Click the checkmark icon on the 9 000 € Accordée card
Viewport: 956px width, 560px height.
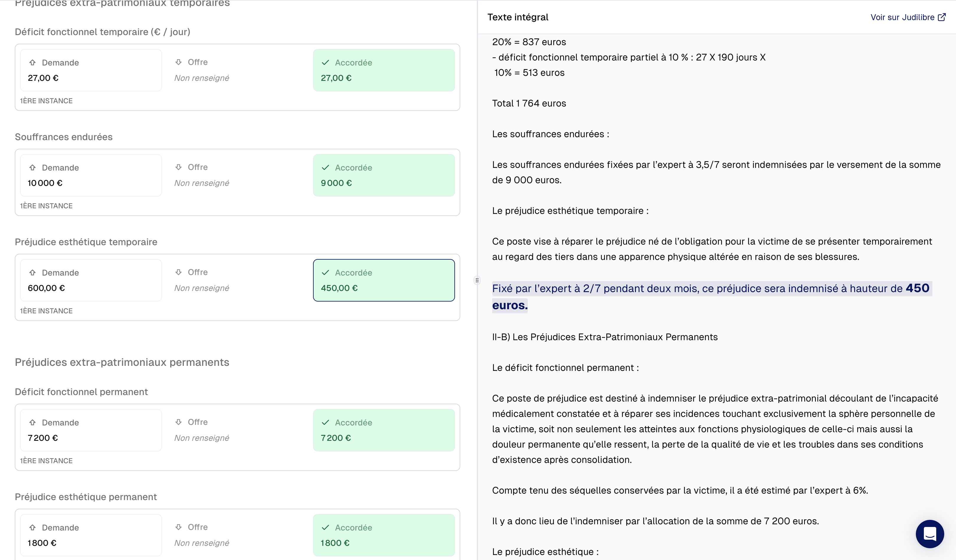tap(325, 167)
